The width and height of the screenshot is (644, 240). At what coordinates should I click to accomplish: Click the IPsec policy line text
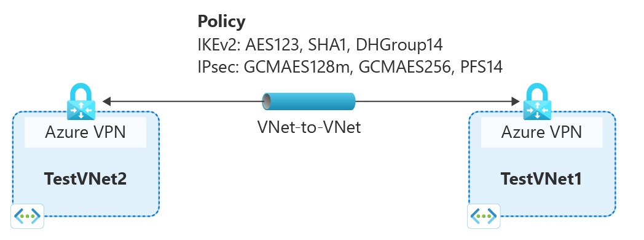(350, 66)
